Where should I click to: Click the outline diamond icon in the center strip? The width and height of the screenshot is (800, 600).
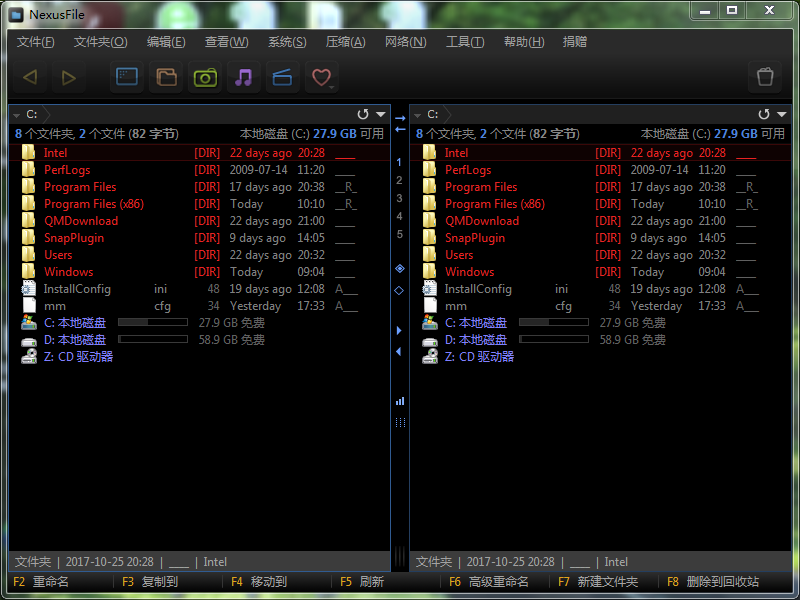click(399, 290)
